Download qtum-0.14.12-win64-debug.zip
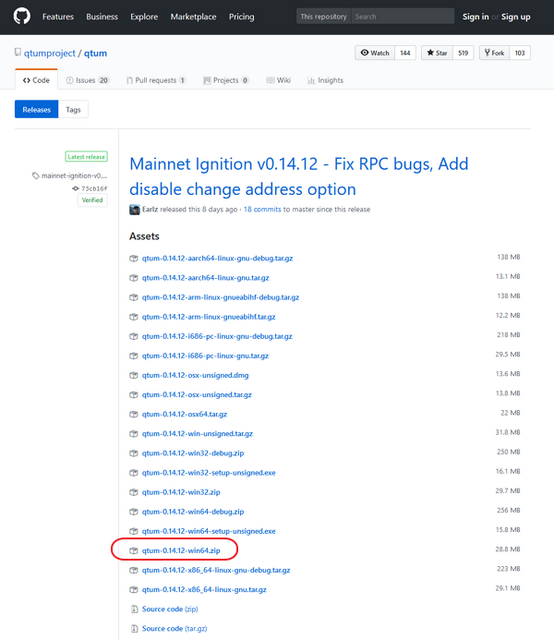The width and height of the screenshot is (554, 640). 193,512
